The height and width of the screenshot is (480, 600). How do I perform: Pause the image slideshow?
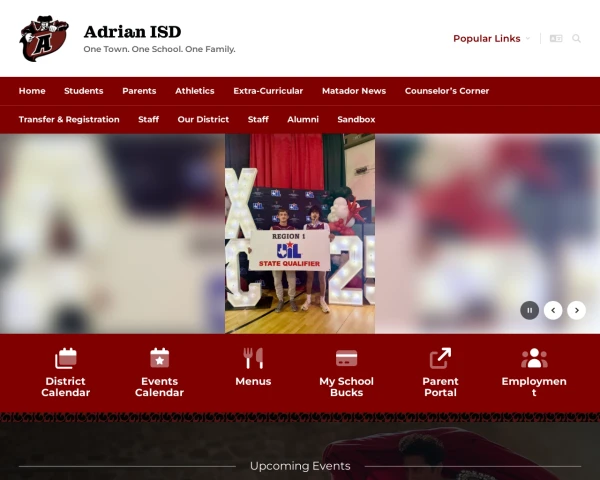tap(529, 310)
